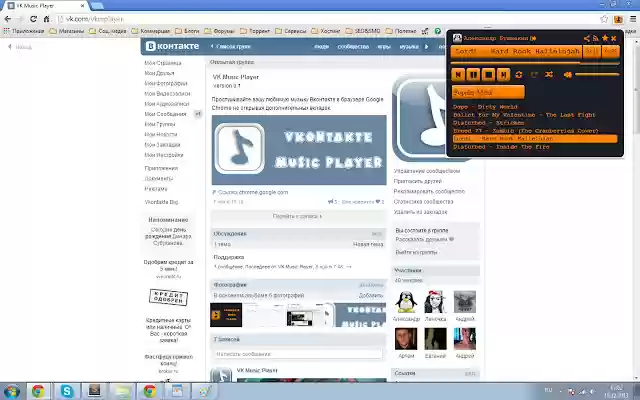This screenshot has width=640, height=400.
Task: Open the Windows Start button
Action: click(x=11, y=391)
